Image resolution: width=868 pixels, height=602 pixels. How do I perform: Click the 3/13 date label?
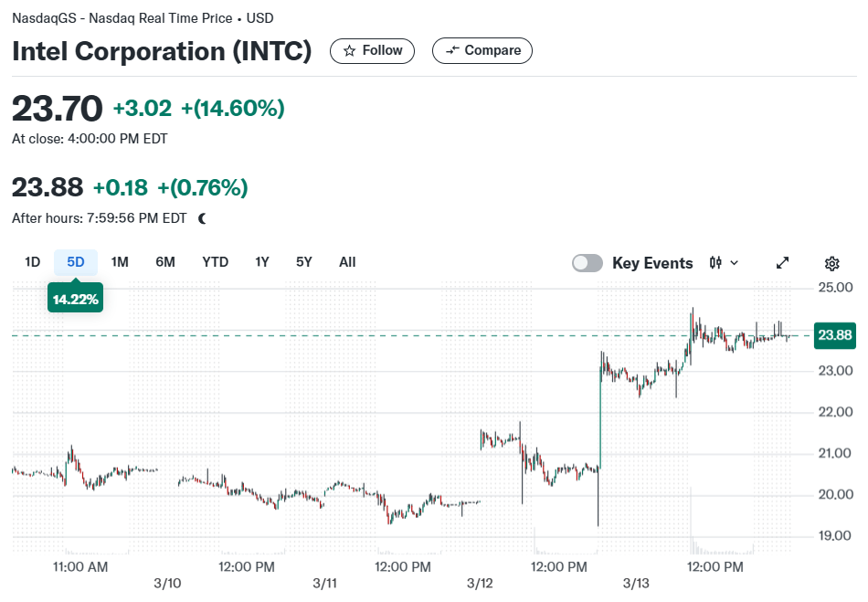click(x=636, y=583)
